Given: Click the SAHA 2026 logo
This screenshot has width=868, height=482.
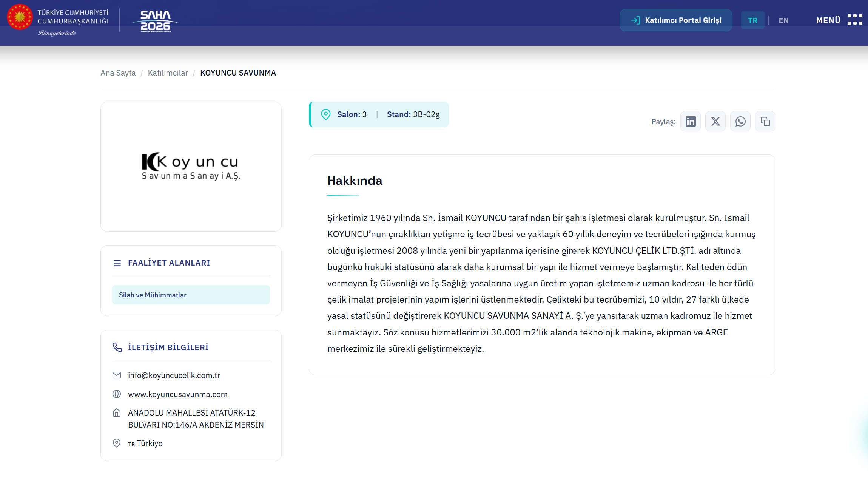Looking at the screenshot, I should tap(155, 21).
